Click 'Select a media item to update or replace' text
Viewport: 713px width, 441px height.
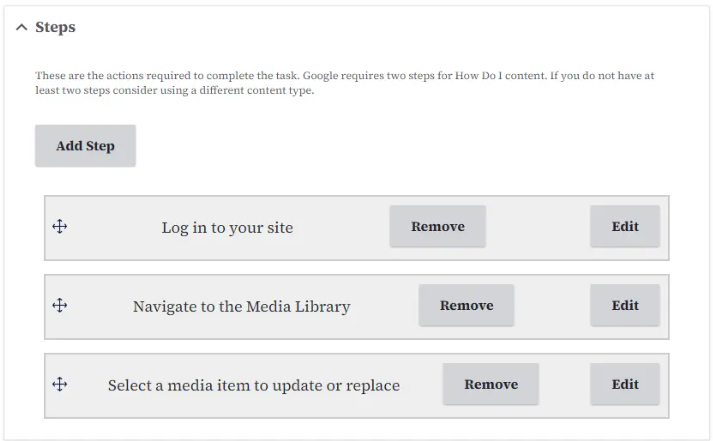coord(253,385)
